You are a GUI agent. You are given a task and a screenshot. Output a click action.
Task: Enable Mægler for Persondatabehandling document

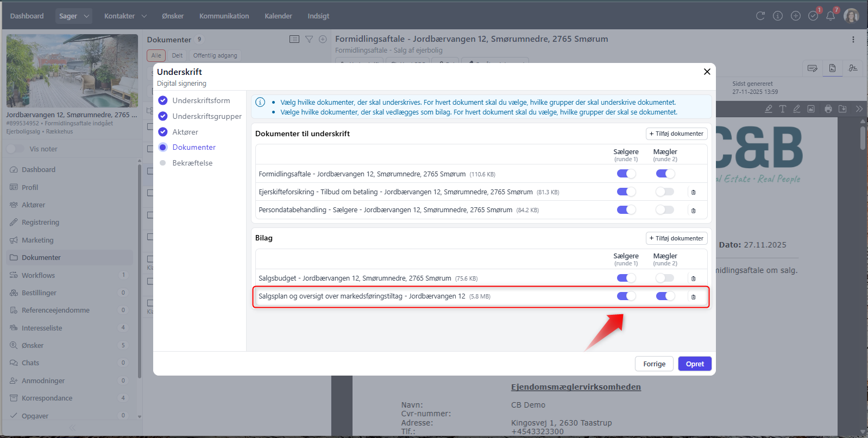665,210
